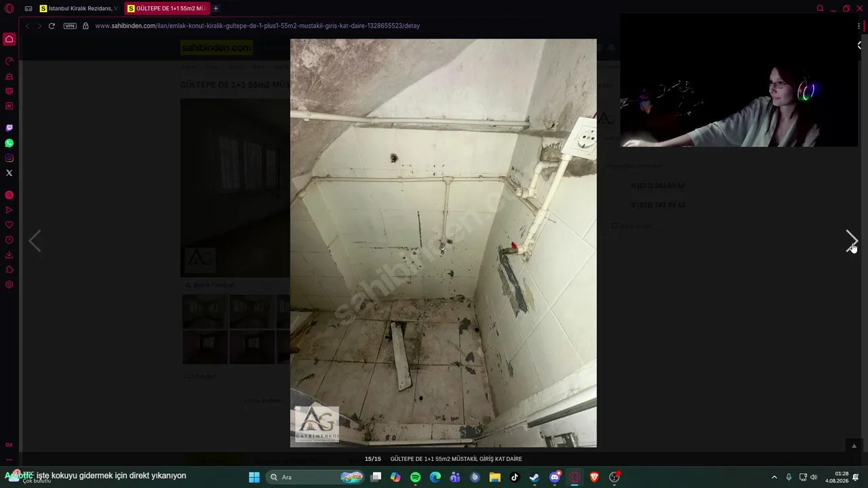Open File Explorer from the taskbar
868x488 pixels.
point(495,477)
